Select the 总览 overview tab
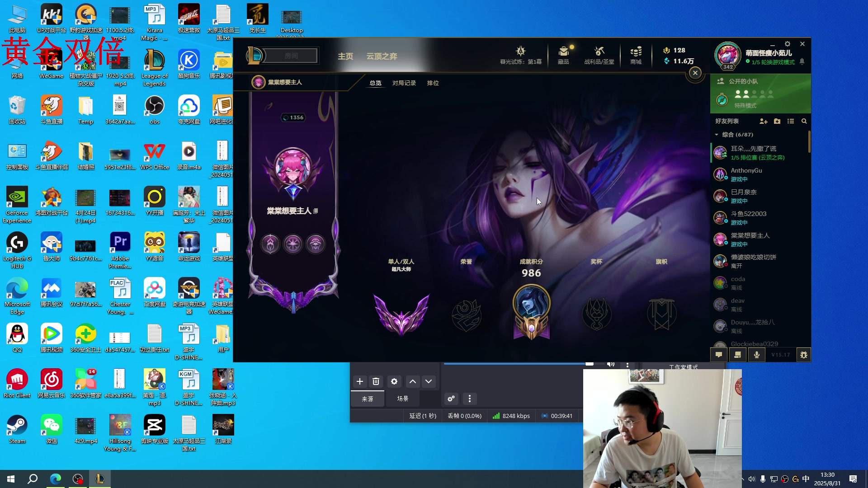Viewport: 868px width, 488px height. point(375,83)
